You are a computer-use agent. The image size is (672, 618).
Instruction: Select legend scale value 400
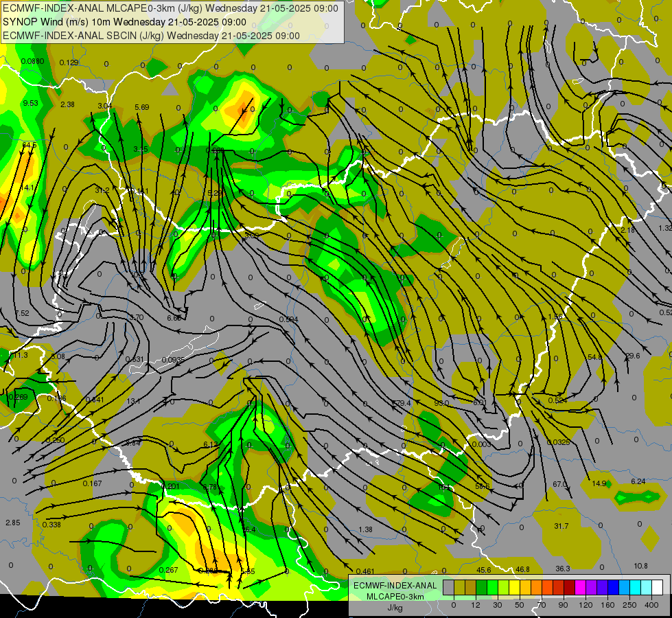651,605
